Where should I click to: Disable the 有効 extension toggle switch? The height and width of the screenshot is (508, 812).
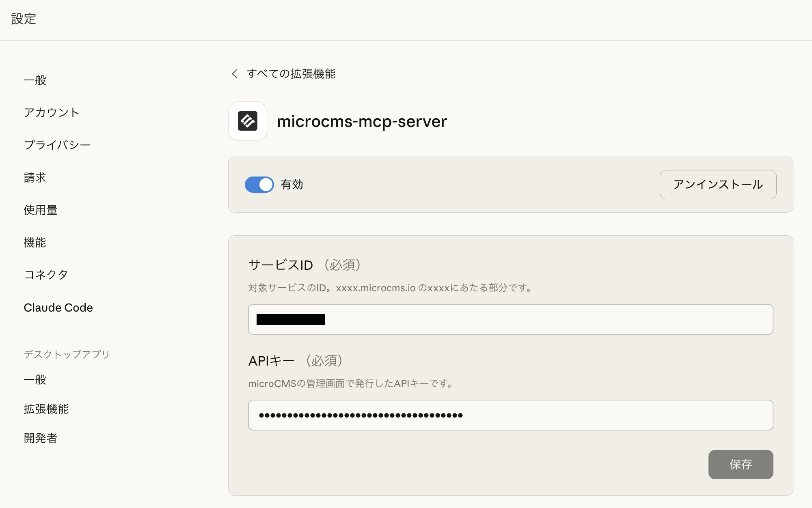[x=259, y=185]
